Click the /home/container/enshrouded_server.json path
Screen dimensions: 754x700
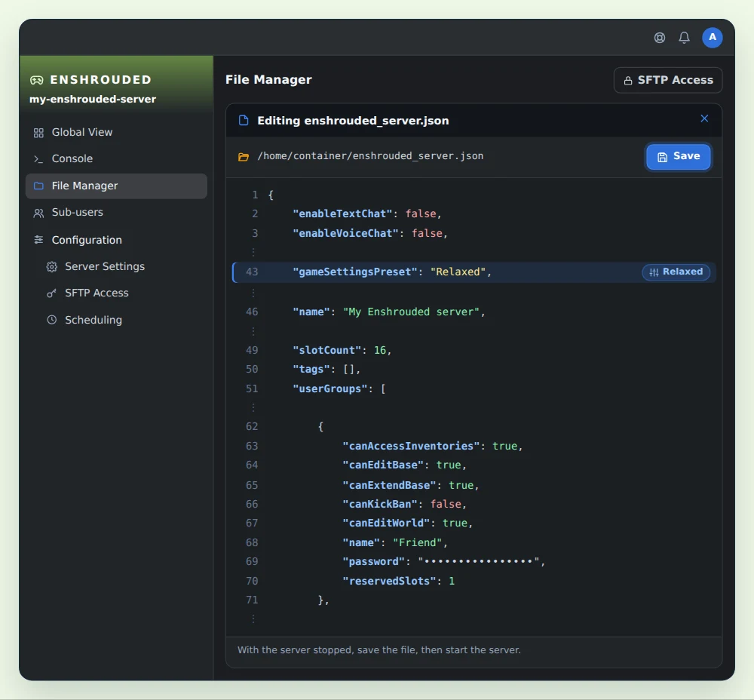pos(370,156)
